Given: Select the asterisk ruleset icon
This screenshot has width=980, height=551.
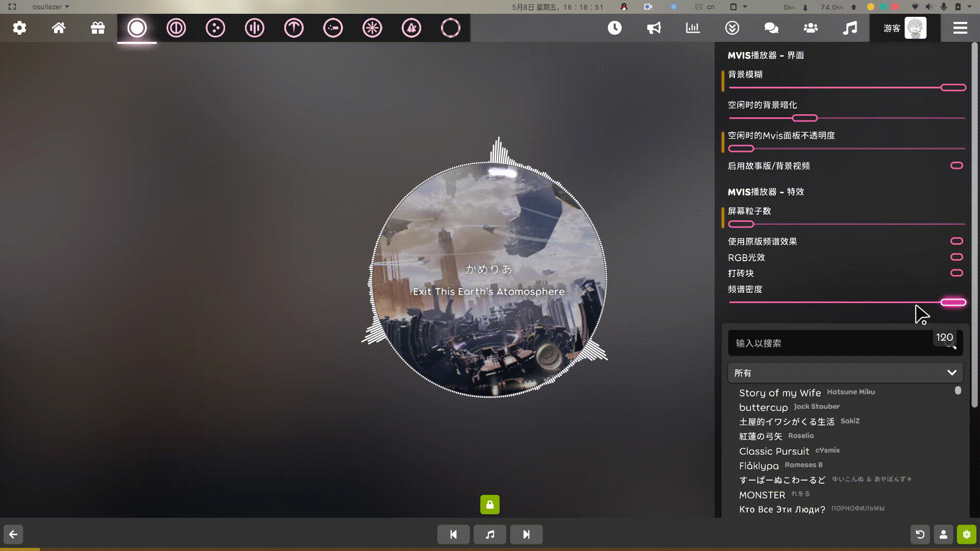Looking at the screenshot, I should coord(372,28).
